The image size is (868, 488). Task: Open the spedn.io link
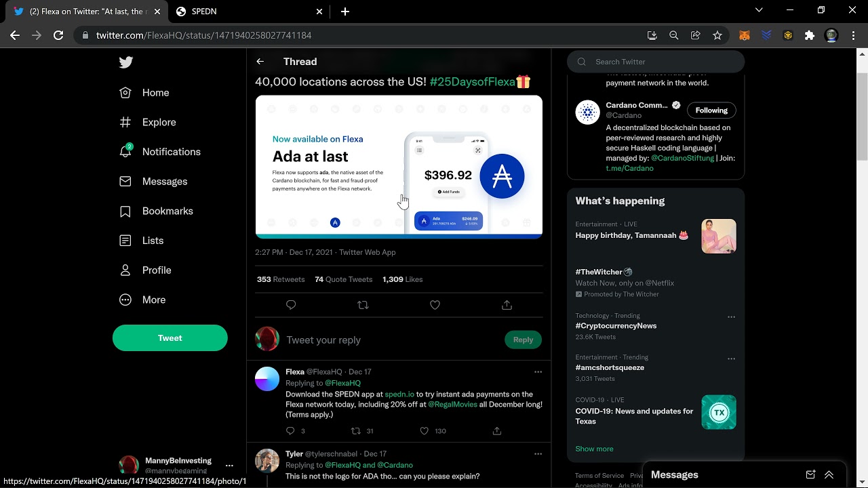[399, 394]
